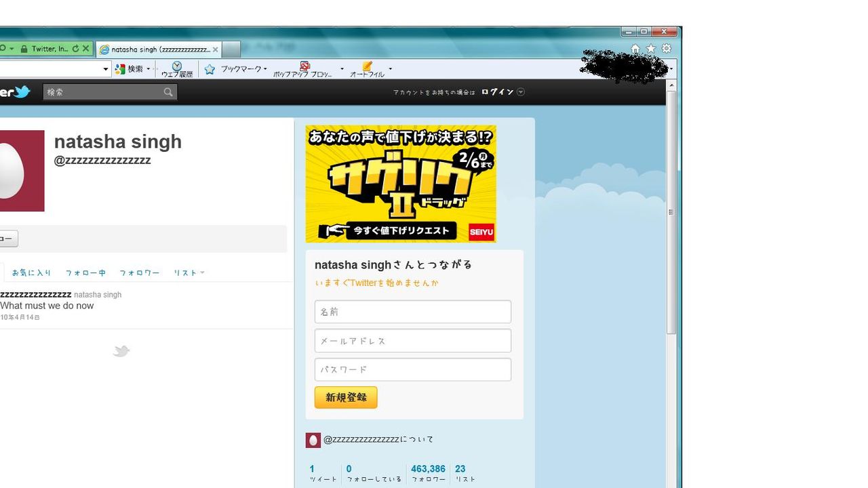Expand the ブックマーク dropdown arrow
Screen dimensions: 868x488
click(x=265, y=69)
